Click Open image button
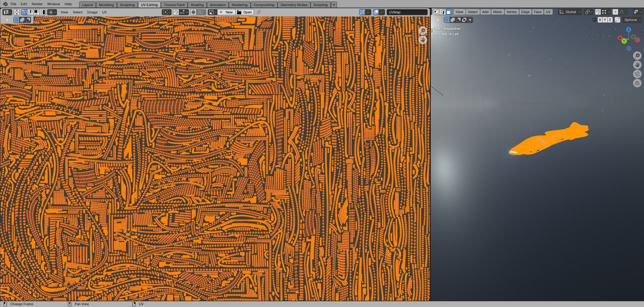This screenshot has width=644, height=307. tap(245, 12)
